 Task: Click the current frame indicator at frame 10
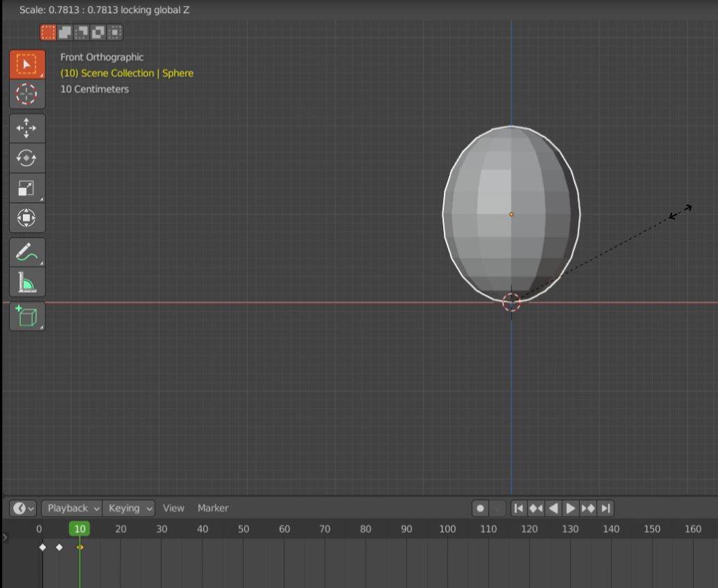click(79, 529)
